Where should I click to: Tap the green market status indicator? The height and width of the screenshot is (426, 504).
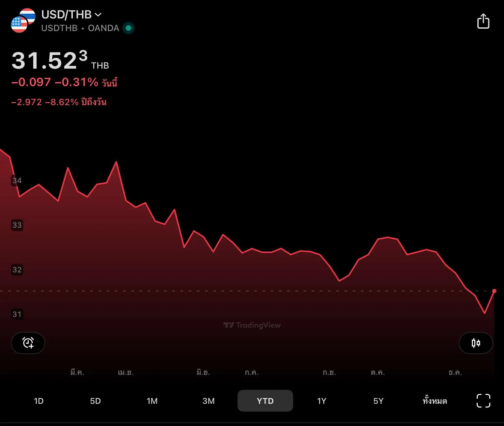pos(128,28)
